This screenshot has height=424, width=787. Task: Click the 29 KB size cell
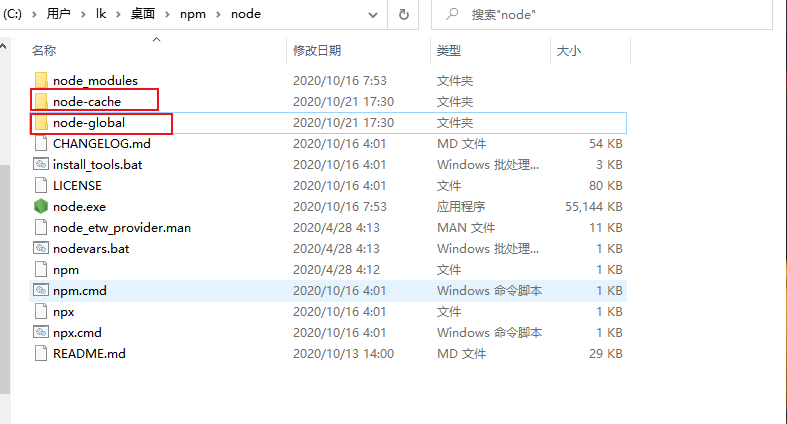(606, 354)
